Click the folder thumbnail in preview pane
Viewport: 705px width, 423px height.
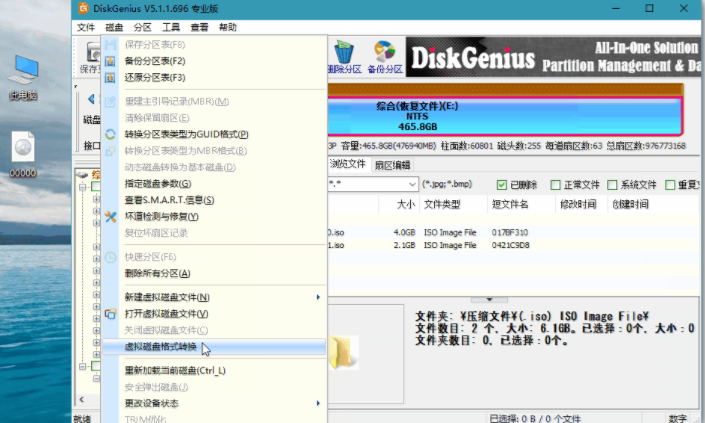(x=344, y=353)
